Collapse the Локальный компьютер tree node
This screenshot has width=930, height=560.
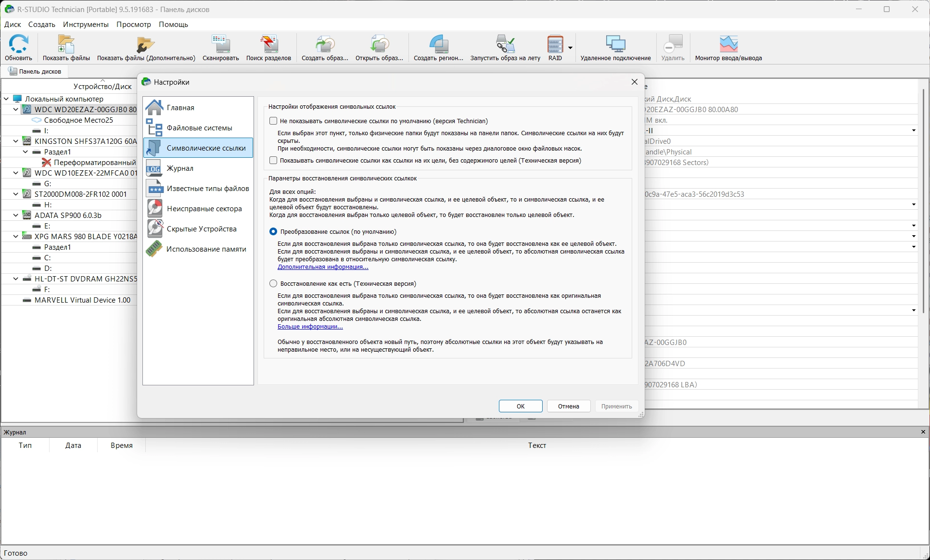click(6, 99)
